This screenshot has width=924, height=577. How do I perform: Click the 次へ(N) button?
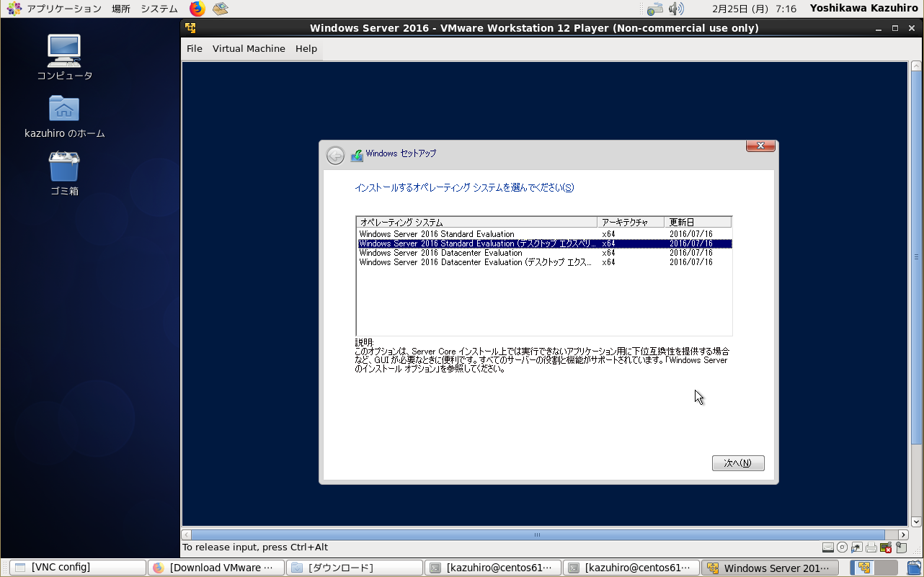(x=737, y=463)
